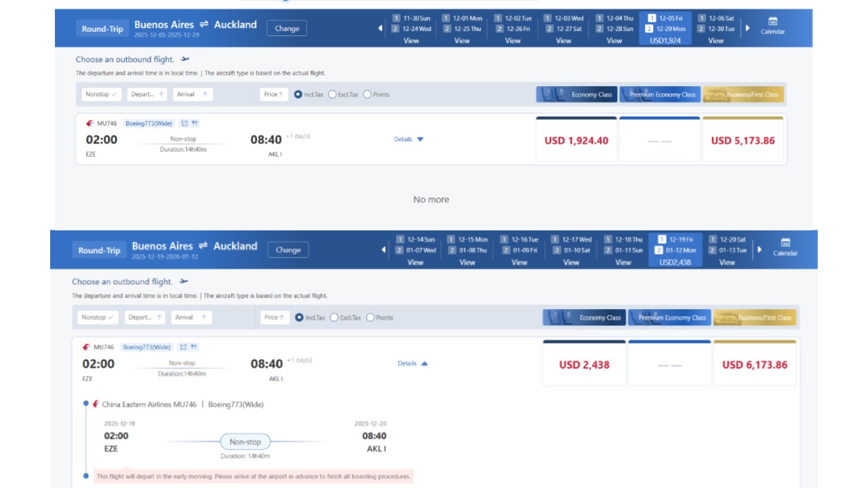The image size is (868, 488).
Task: Select Incl.Tax radio above the USD 2,438 flight
Action: point(300,317)
